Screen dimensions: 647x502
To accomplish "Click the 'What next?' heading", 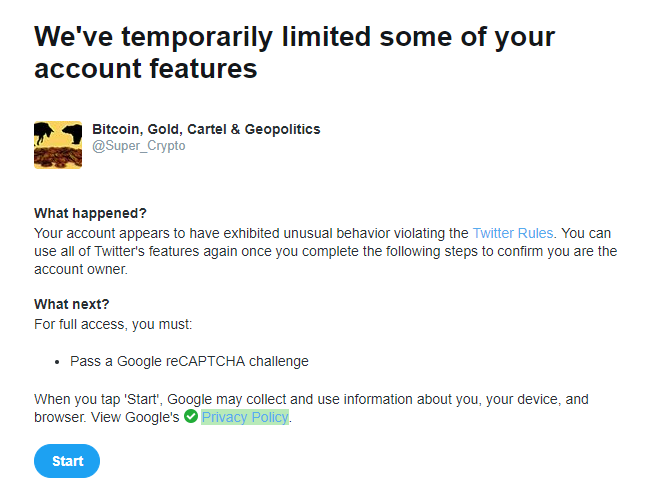I will point(71,304).
